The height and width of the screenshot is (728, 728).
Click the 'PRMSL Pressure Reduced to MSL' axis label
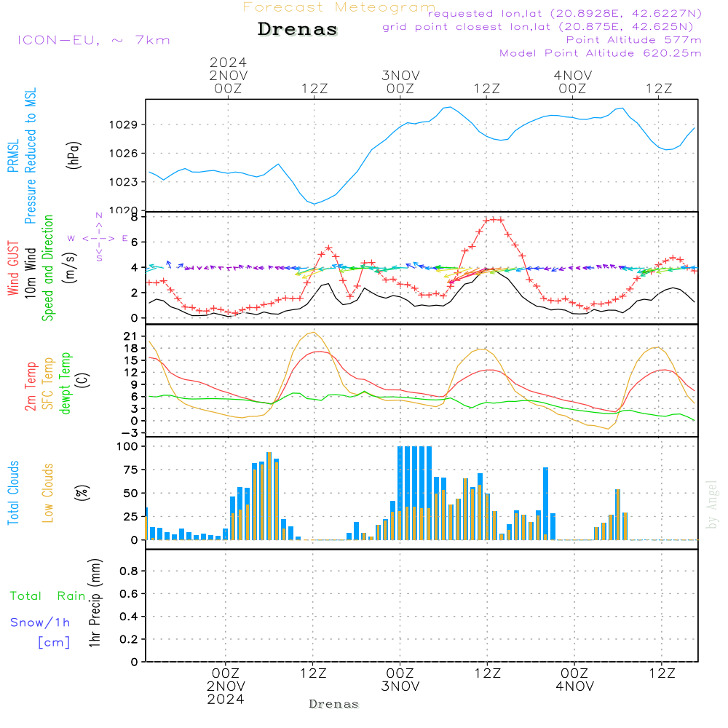pyautogui.click(x=22, y=156)
